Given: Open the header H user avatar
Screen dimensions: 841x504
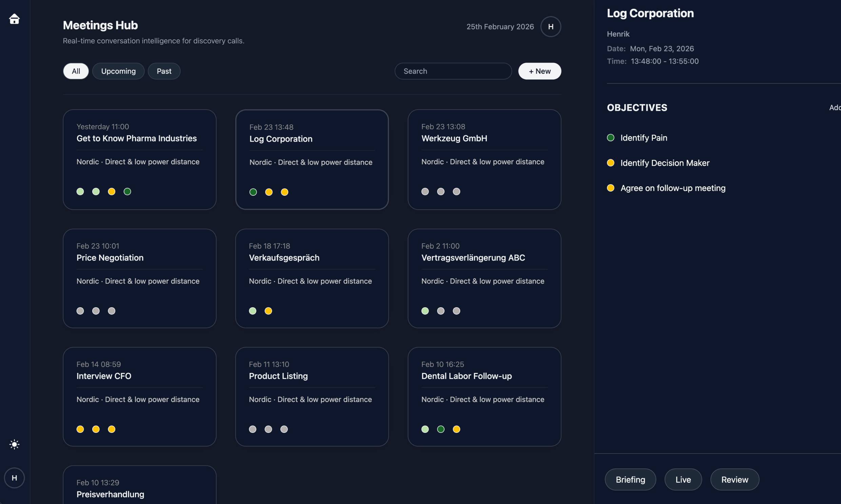Looking at the screenshot, I should pyautogui.click(x=550, y=26).
